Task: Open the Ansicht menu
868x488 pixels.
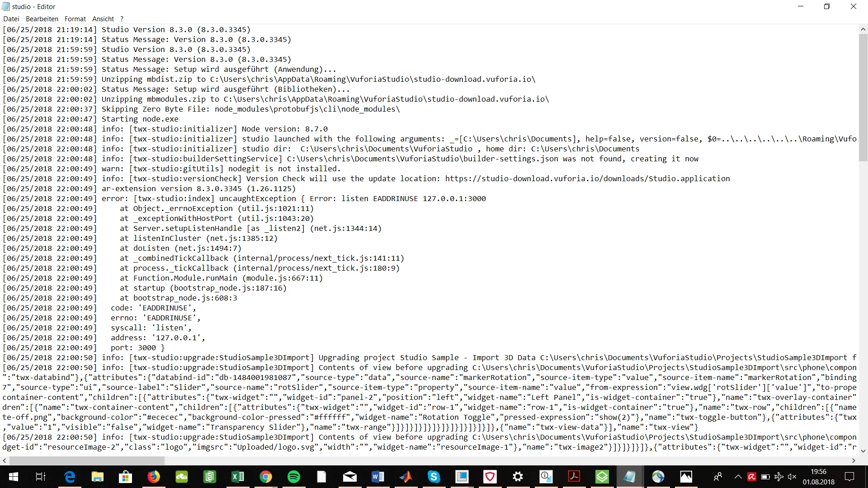Action: pyautogui.click(x=103, y=19)
